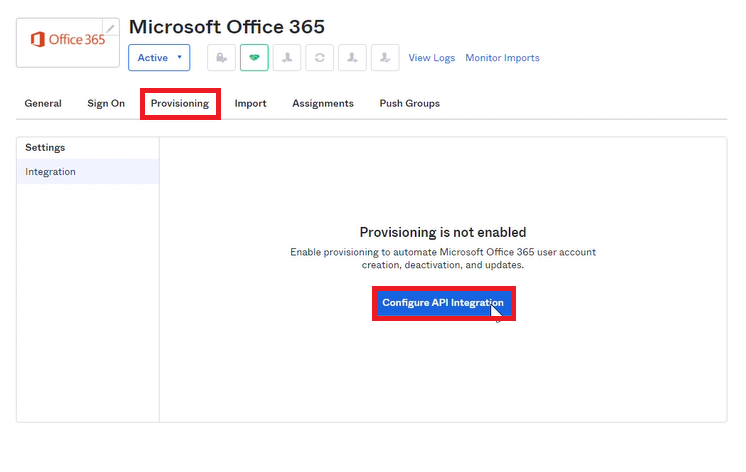Click the pencil edit icon on the logo
The width and height of the screenshot is (746, 472).
click(x=110, y=28)
